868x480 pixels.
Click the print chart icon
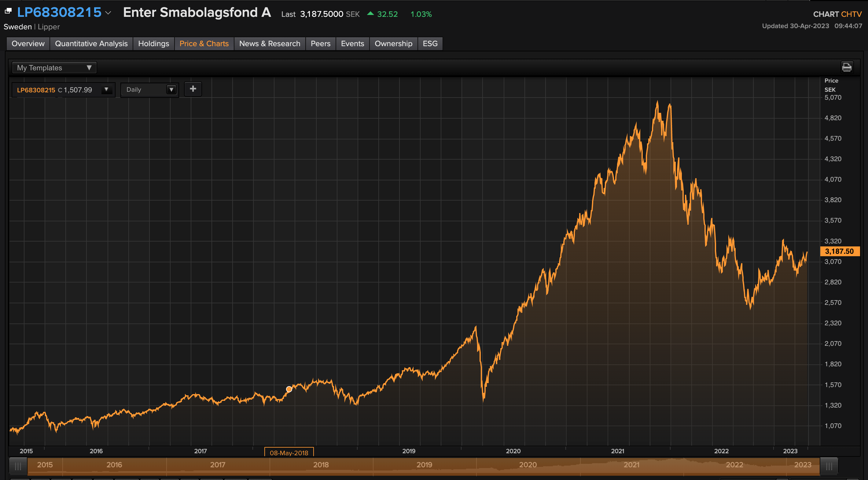[x=846, y=67]
